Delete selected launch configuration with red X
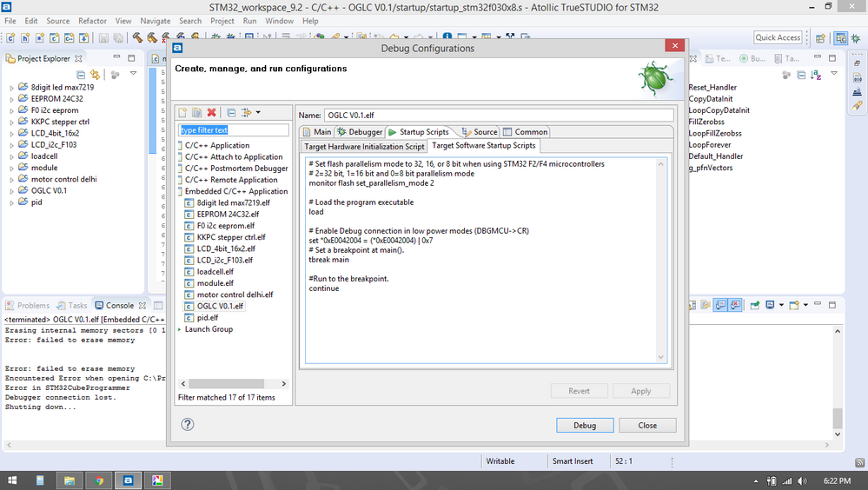This screenshot has height=490, width=868. click(211, 112)
